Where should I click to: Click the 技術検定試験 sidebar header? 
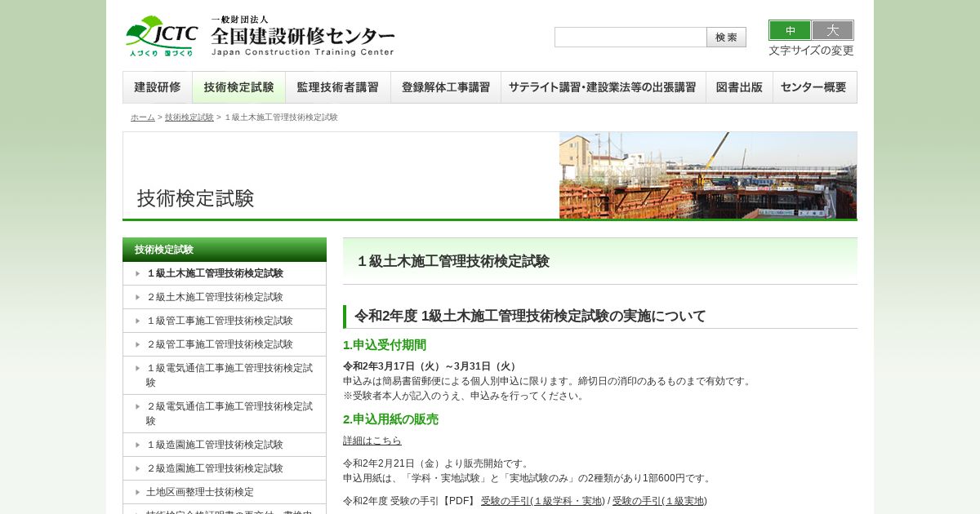tap(225, 250)
